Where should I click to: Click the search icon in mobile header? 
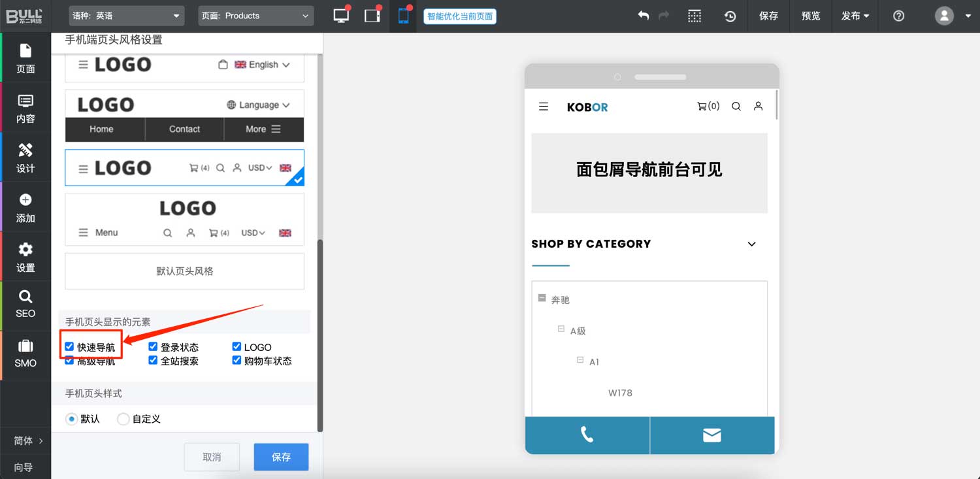736,107
